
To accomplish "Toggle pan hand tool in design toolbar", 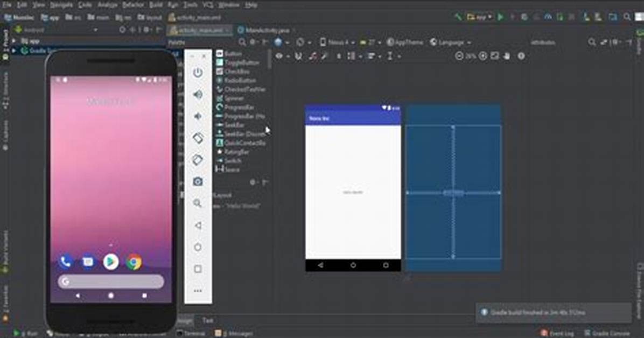I will pos(507,57).
